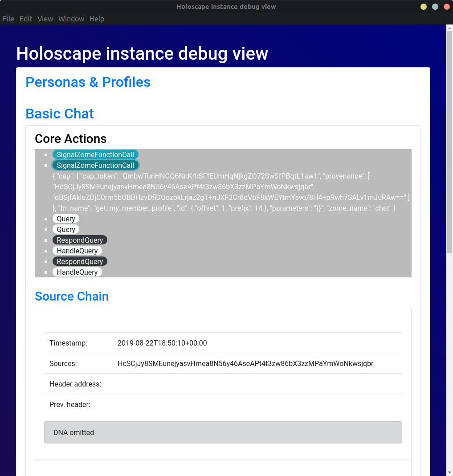Open the last HandleQuery action badge
This screenshot has width=453, height=476.
pos(77,272)
